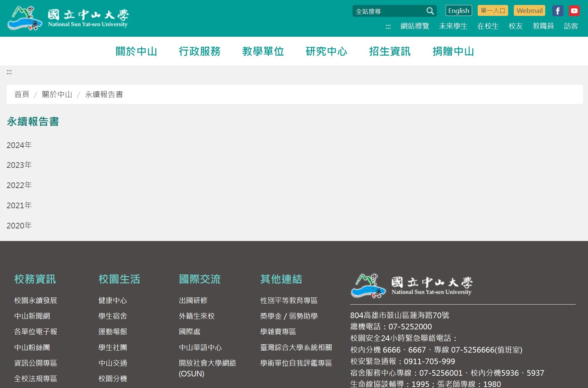Open the 2024年 sustainability report
The height and width of the screenshot is (388, 588).
click(x=19, y=145)
